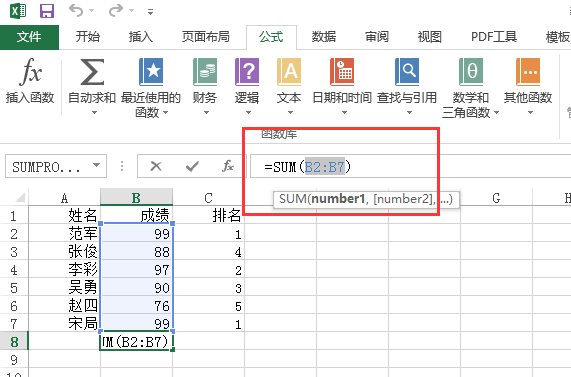Select row 1 header

point(14,216)
